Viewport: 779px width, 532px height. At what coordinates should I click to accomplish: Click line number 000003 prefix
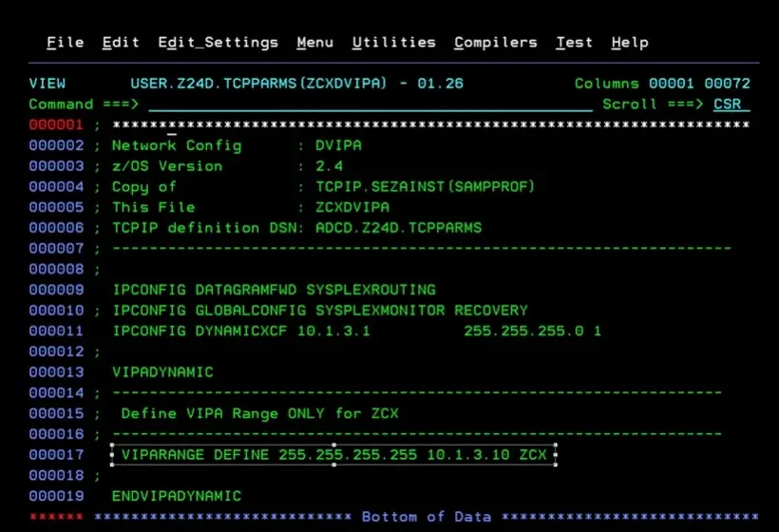56,166
